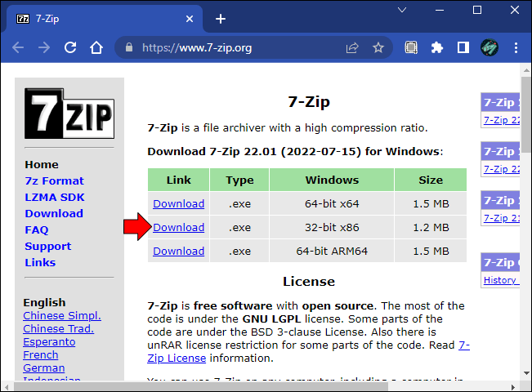The width and height of the screenshot is (532, 392).
Task: Open the tab search chevron
Action: (402, 10)
